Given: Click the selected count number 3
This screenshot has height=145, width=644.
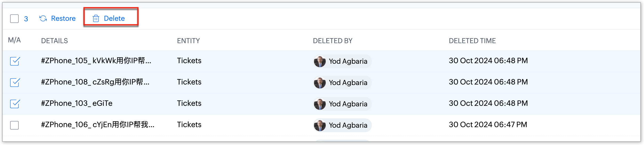Looking at the screenshot, I should pyautogui.click(x=26, y=19).
